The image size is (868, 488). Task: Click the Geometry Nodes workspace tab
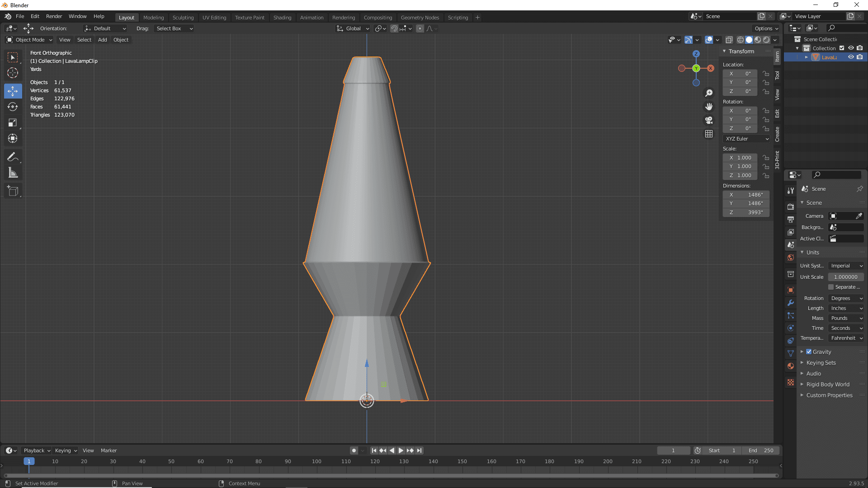[420, 17]
